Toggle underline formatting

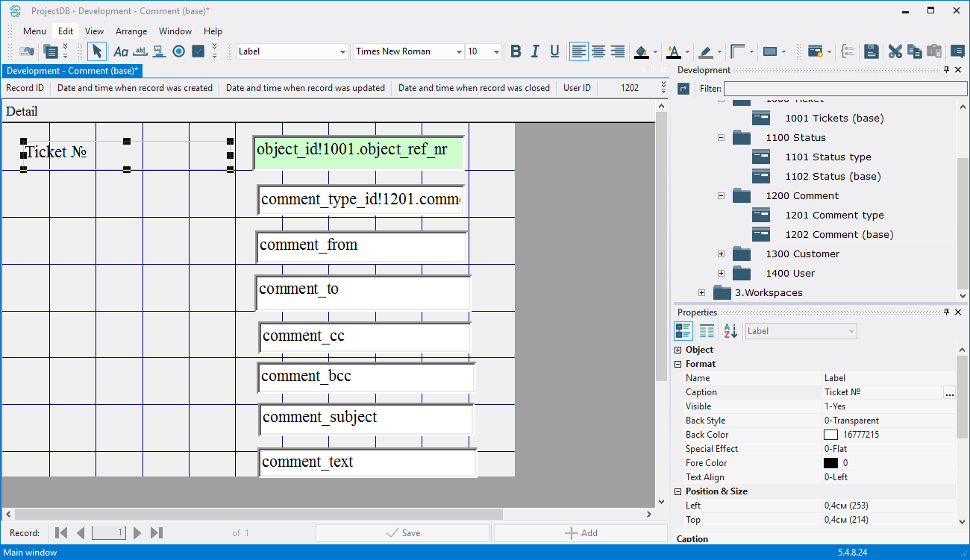pos(554,51)
